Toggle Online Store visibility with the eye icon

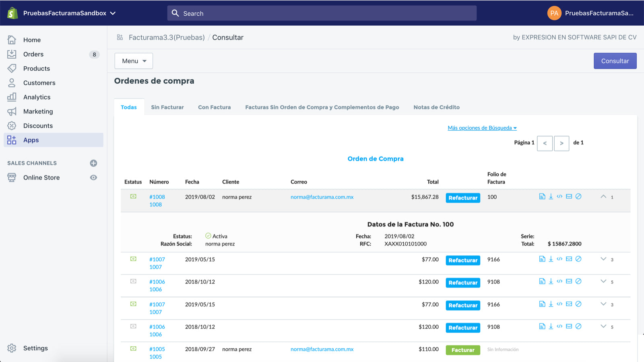pos(93,177)
